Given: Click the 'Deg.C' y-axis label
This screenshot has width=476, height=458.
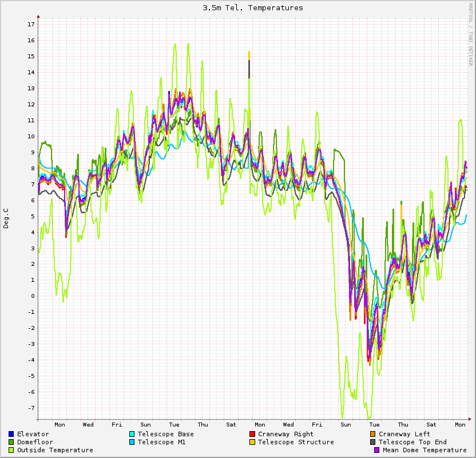Looking at the screenshot, I should [6, 218].
